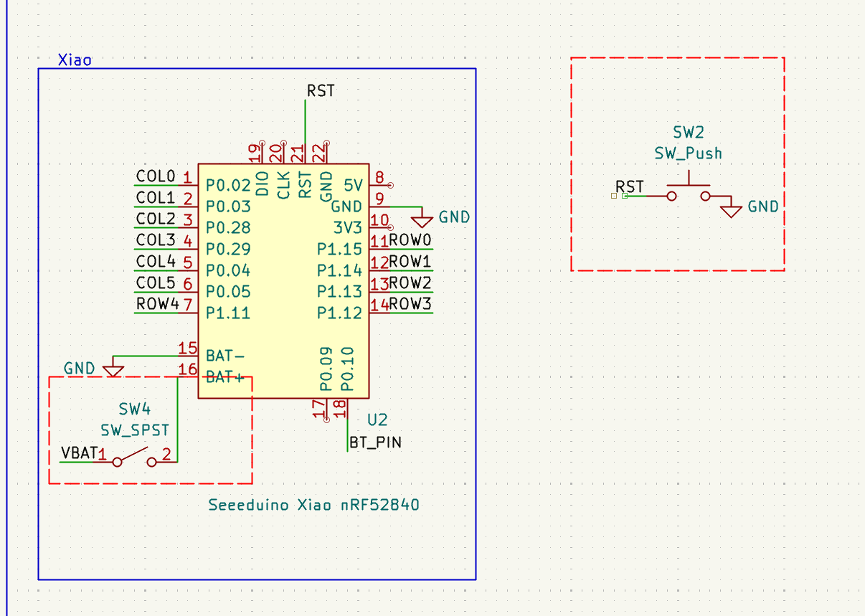Click the GND power symbol next to SW2
865x616 pixels.
731,211
